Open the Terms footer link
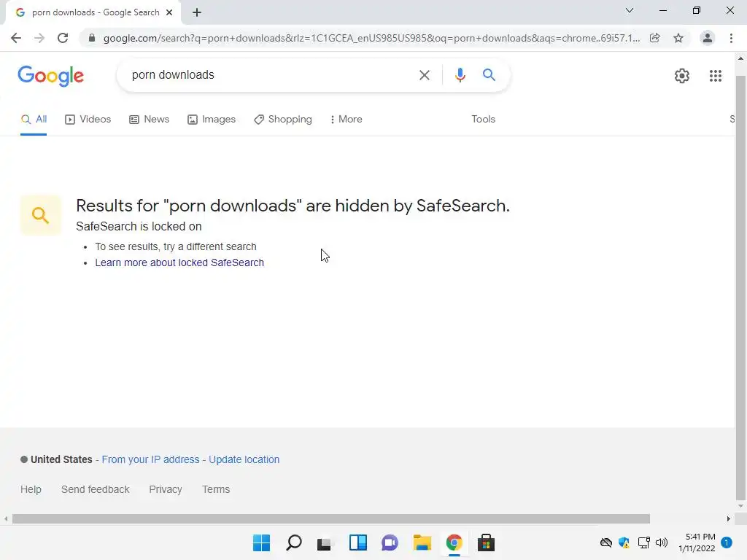Screen dimensions: 747x560 coord(216,489)
